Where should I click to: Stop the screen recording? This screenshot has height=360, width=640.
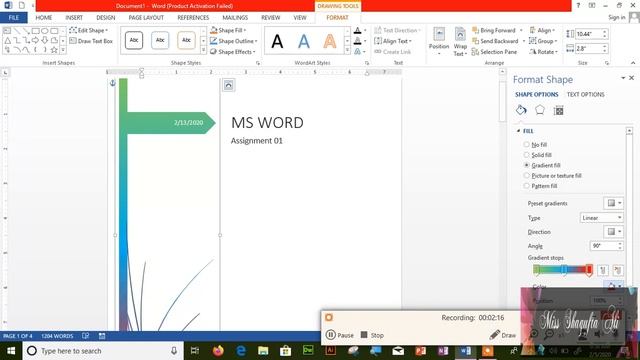pos(372,335)
